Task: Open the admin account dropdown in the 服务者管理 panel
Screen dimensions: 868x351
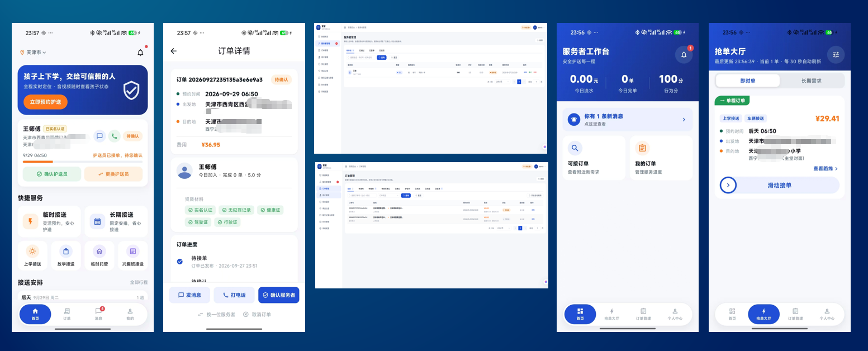Action: click(x=538, y=27)
